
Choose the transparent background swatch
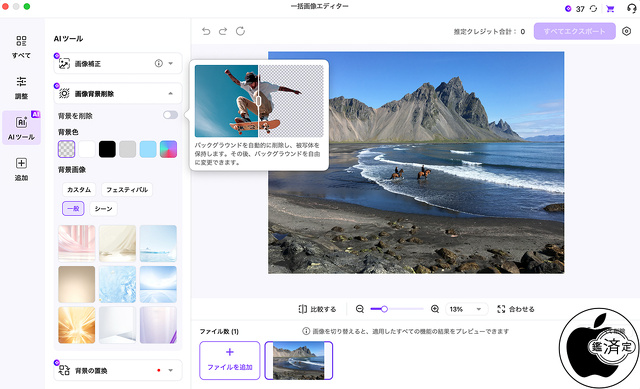coord(67,149)
